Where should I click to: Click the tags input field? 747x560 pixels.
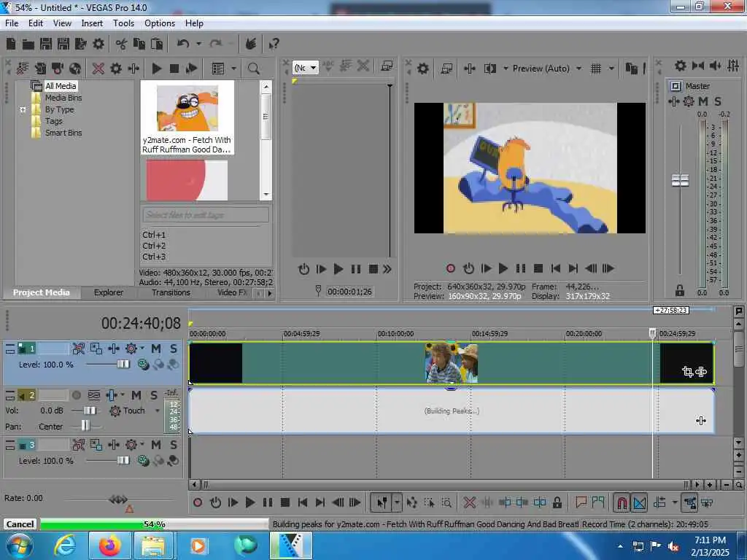(x=206, y=215)
